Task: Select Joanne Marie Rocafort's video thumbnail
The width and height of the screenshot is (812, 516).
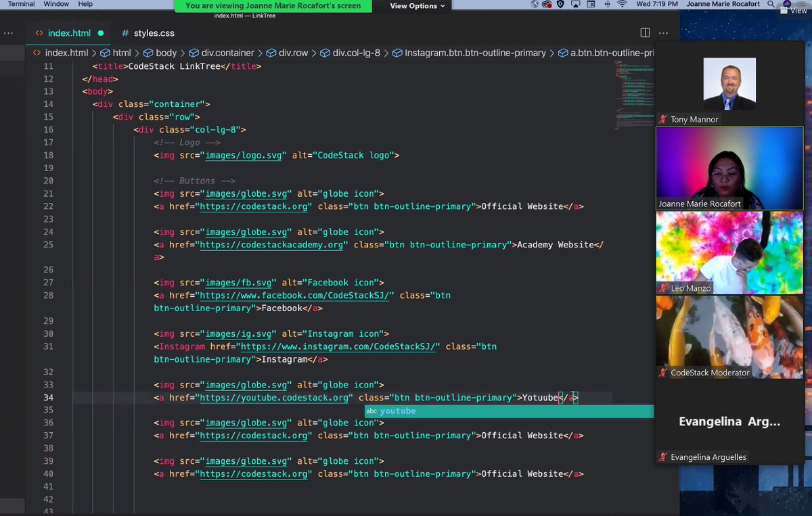Action: tap(729, 168)
